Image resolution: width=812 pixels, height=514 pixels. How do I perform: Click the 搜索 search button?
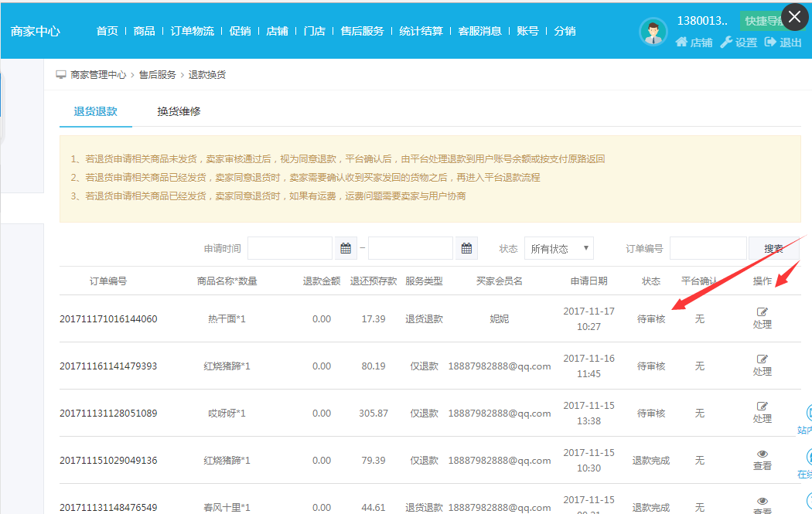[x=773, y=248]
